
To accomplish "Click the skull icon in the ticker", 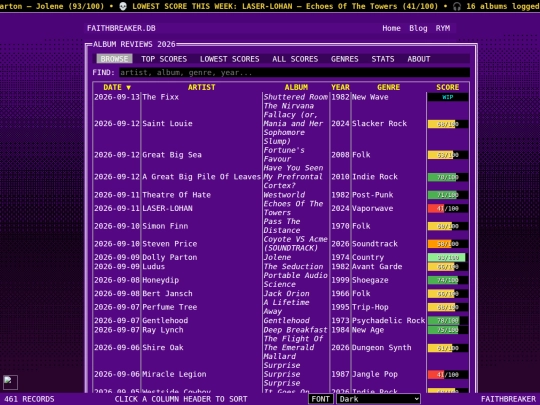I will [x=123, y=6].
